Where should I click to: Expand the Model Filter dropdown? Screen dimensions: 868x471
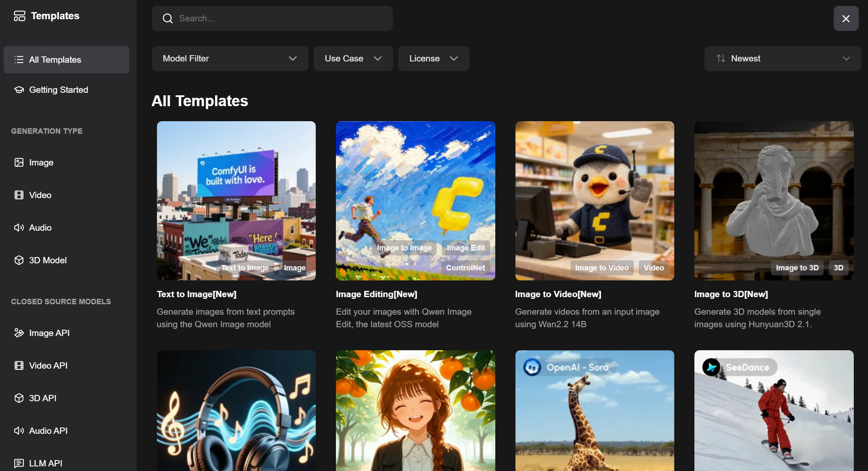coord(230,59)
